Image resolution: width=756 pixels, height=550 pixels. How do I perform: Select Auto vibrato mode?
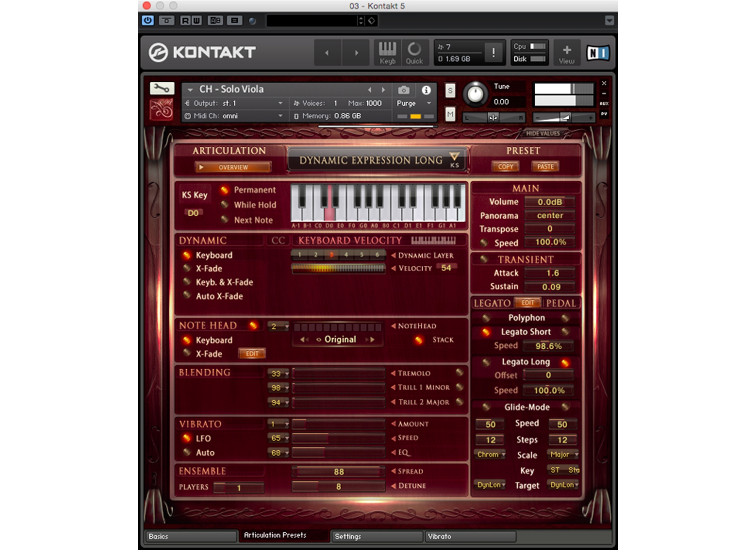click(x=187, y=452)
